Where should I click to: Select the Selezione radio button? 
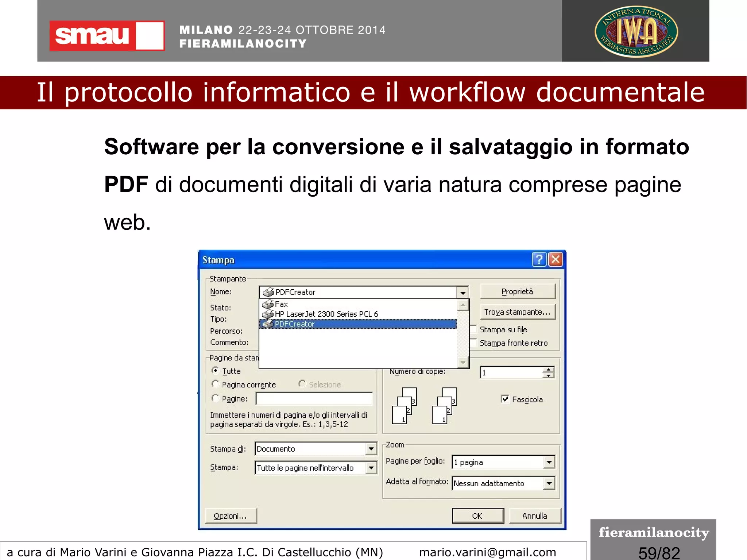[302, 384]
